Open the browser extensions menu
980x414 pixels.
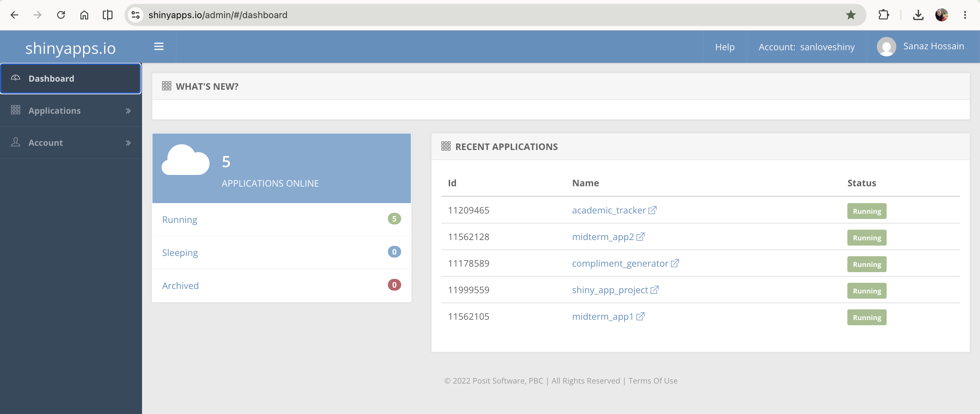pos(884,15)
